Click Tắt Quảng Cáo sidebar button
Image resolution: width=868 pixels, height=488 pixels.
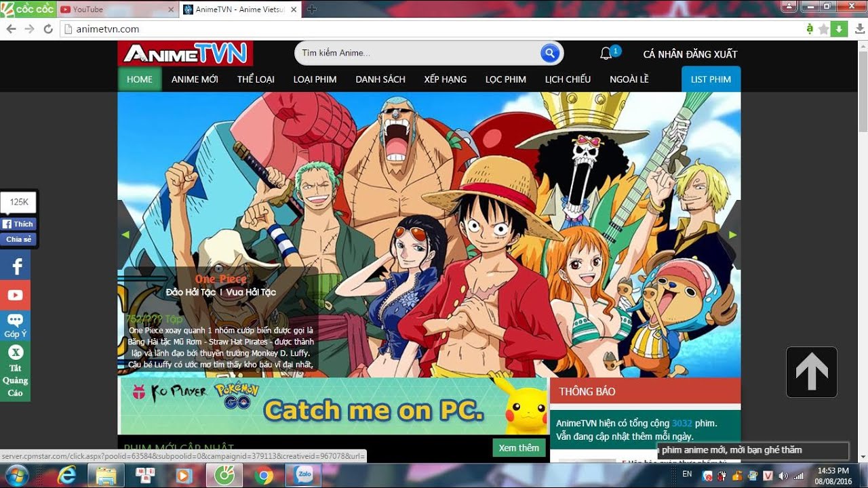click(15, 371)
